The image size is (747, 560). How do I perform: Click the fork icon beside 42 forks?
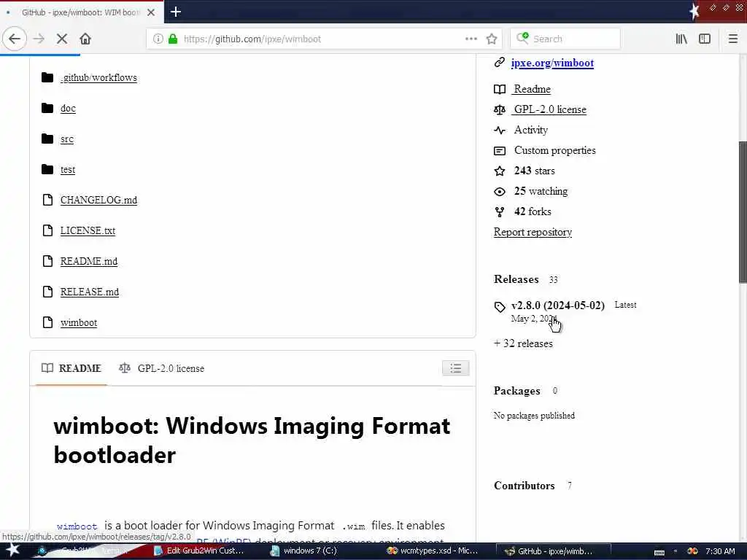(x=499, y=212)
